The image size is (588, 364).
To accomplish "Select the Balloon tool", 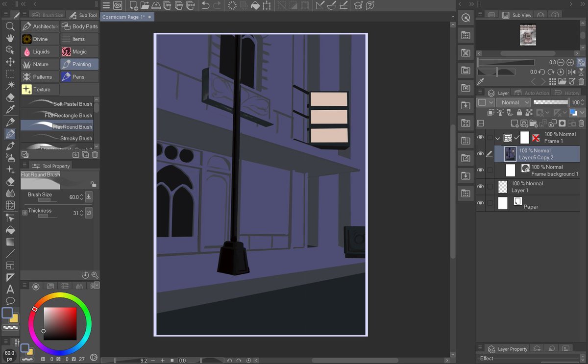I will (10, 301).
